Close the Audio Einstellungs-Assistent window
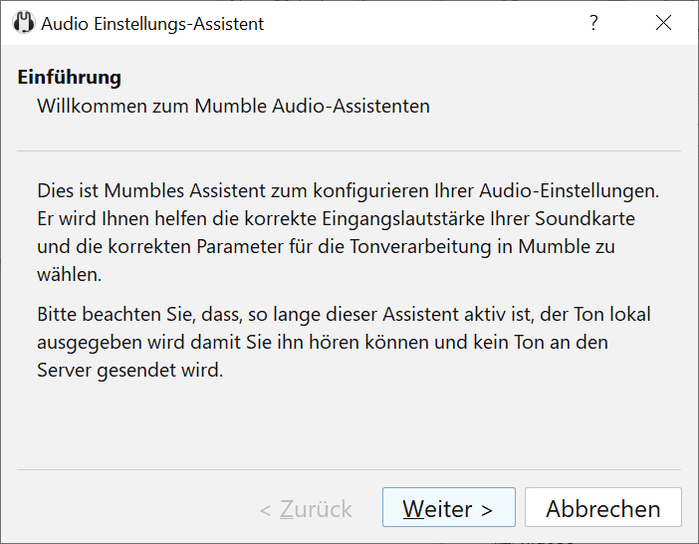Screen dimensions: 699x544 click(663, 23)
